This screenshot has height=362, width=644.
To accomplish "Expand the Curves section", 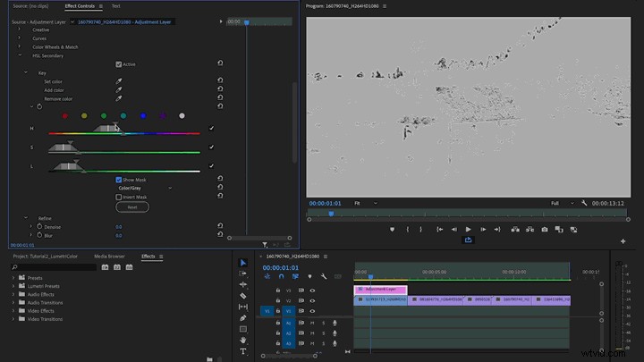I will coord(19,38).
